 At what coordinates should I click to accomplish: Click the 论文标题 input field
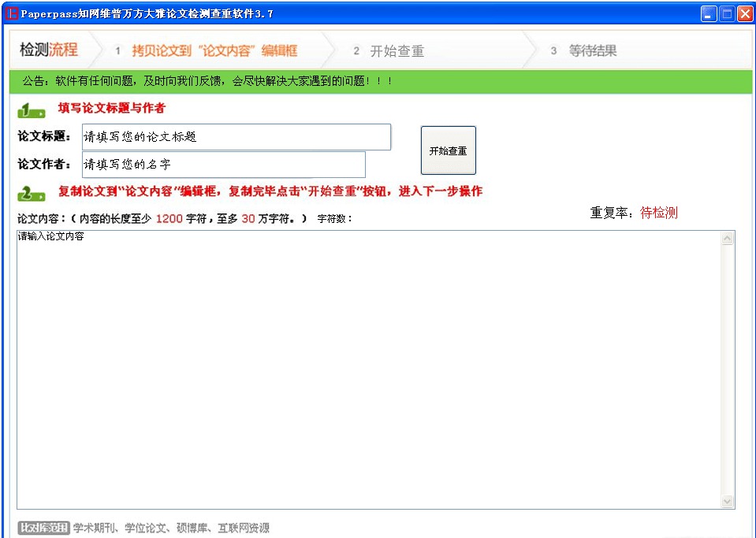coord(236,137)
